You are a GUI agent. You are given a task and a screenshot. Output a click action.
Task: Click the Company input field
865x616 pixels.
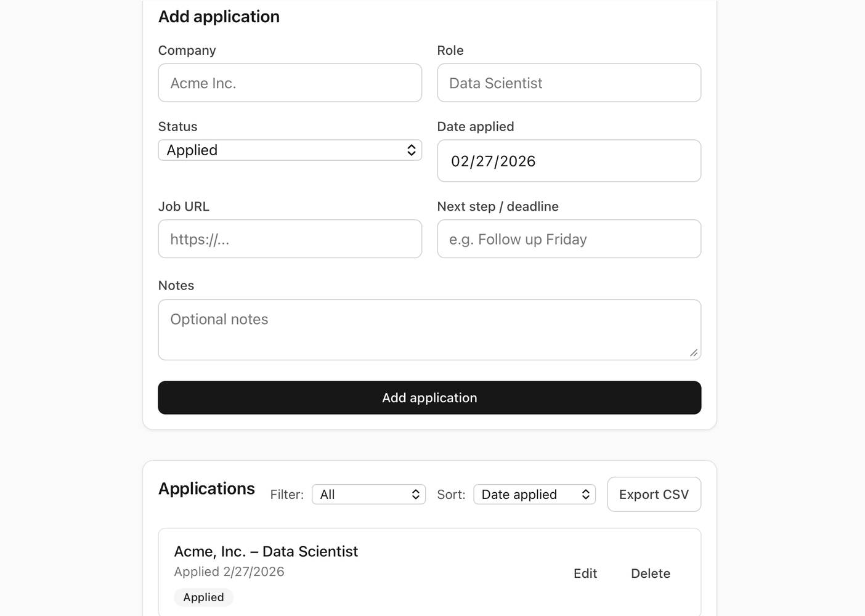pyautogui.click(x=290, y=83)
